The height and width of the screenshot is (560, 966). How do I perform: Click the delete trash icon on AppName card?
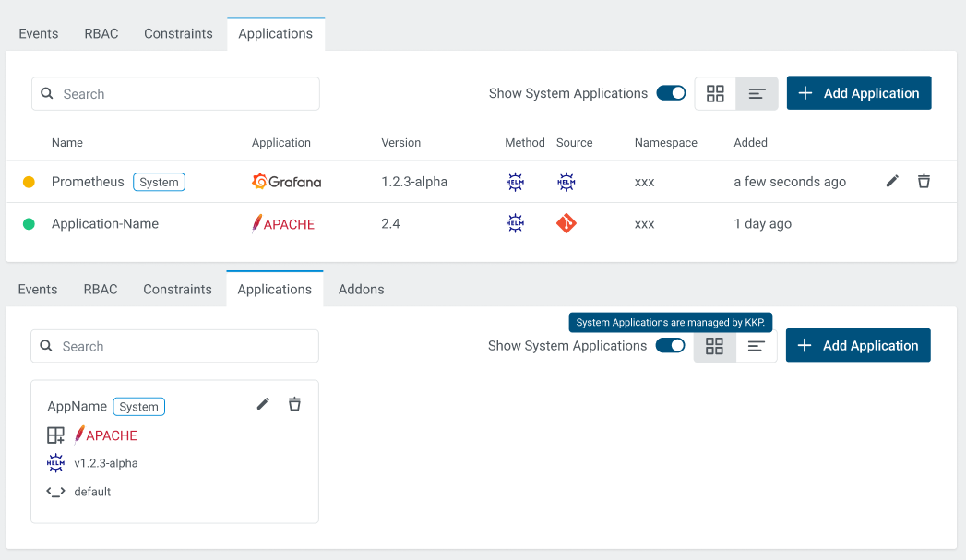(x=294, y=404)
